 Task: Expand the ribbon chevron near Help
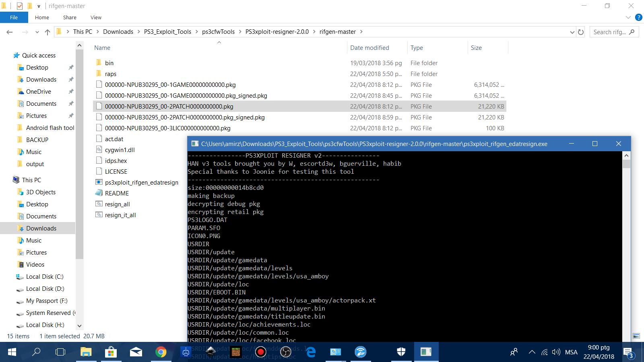coord(628,17)
